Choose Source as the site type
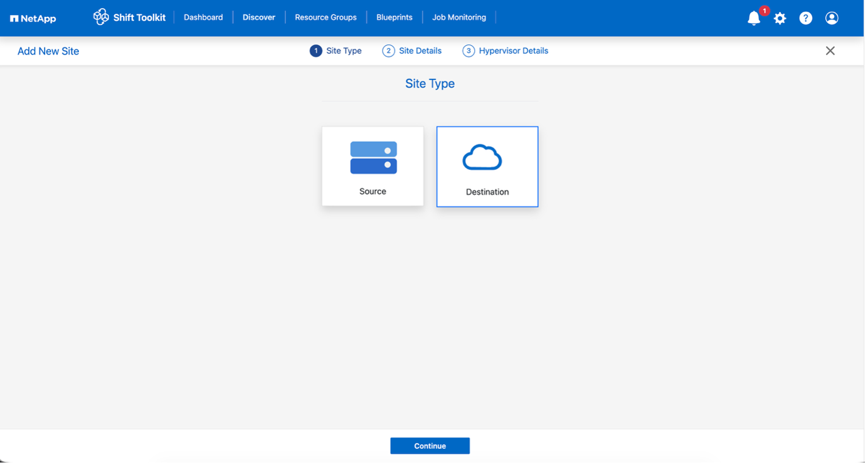 (373, 166)
